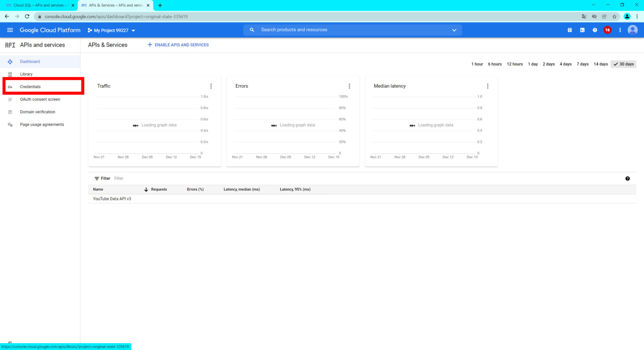Click the table help question mark icon
The image size is (644, 350).
pos(627,179)
